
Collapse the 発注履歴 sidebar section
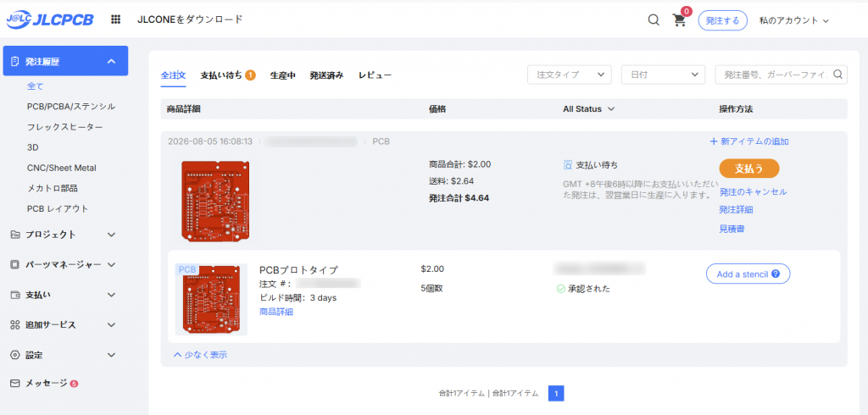pyautogui.click(x=111, y=61)
